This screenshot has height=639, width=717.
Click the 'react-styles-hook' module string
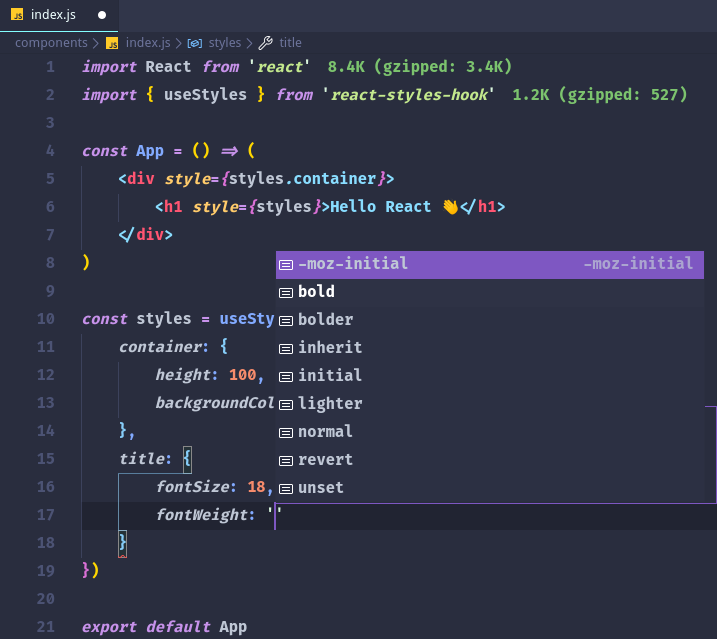[408, 95]
